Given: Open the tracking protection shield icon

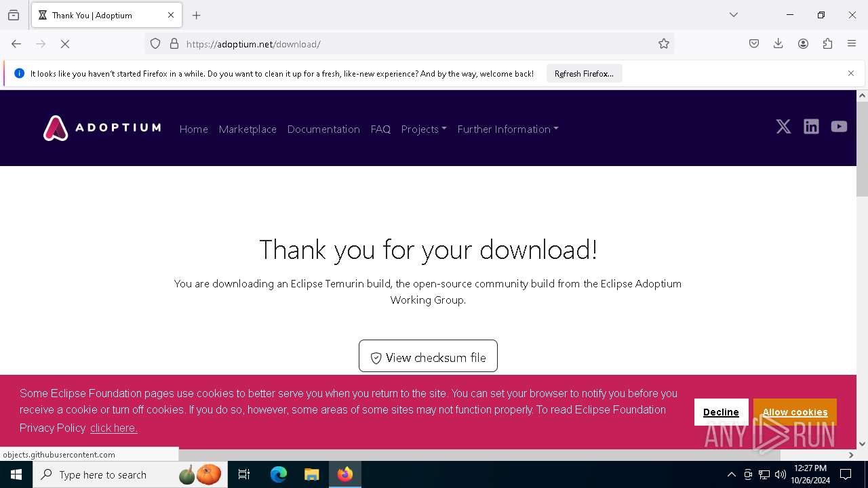Looking at the screenshot, I should (x=155, y=44).
